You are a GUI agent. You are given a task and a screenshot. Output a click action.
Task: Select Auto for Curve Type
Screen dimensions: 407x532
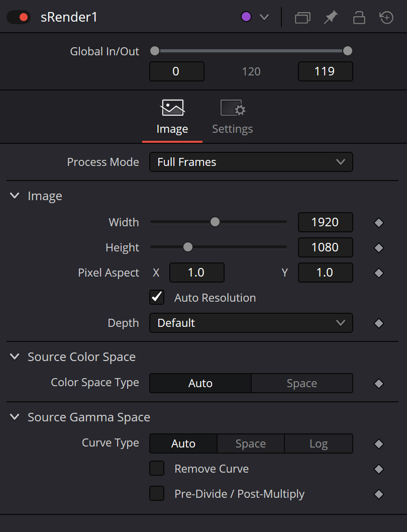[x=183, y=444]
